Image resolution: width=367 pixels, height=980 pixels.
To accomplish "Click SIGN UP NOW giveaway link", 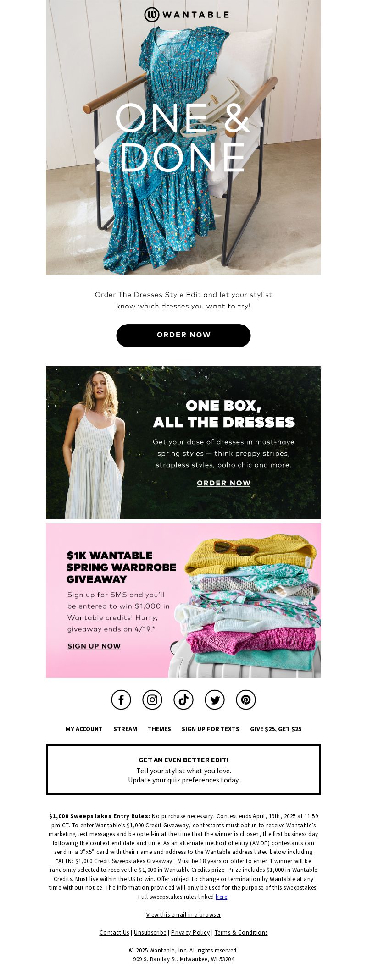I will [x=94, y=646].
